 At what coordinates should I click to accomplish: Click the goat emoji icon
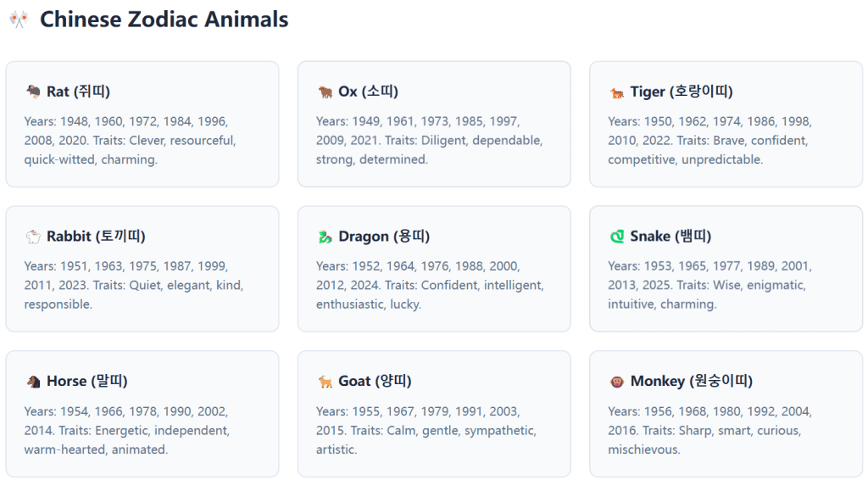pyautogui.click(x=325, y=382)
